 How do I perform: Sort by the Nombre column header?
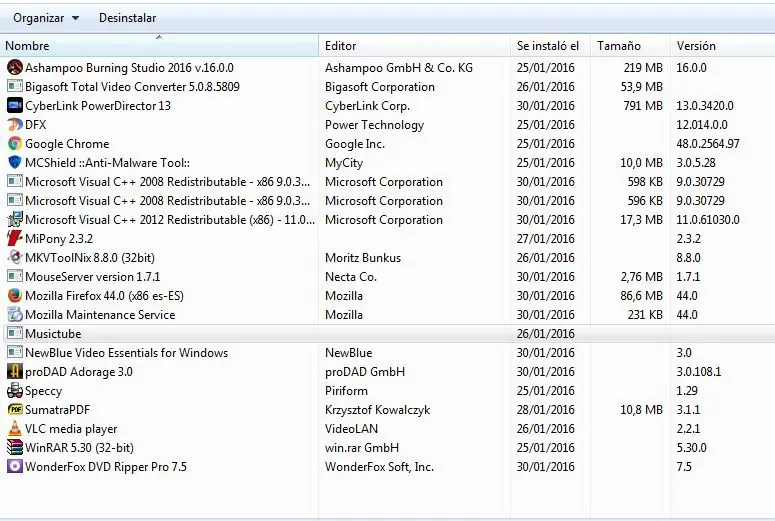pos(159,45)
